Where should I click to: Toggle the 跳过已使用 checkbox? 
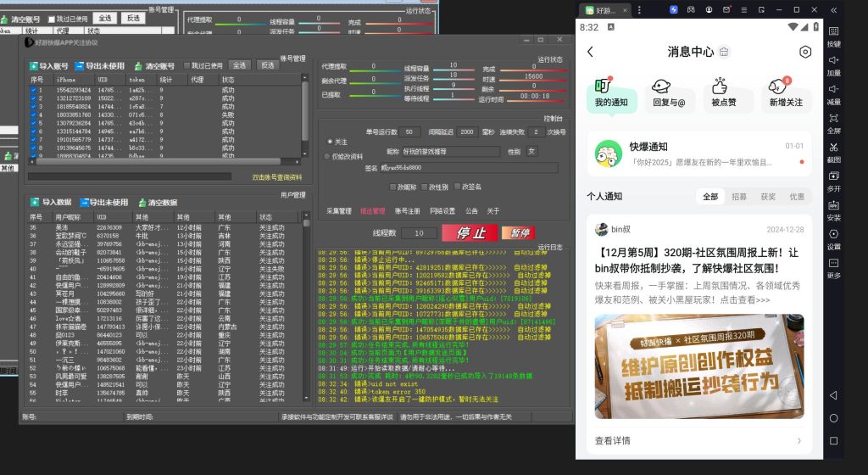(186, 65)
